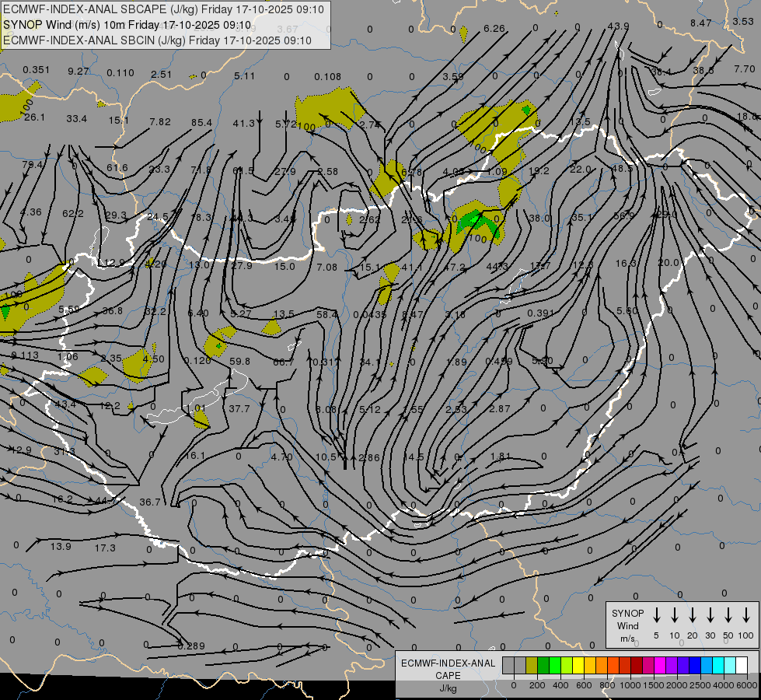Click the SBCAPE title line in header
This screenshot has height=700, width=761.
click(x=163, y=9)
